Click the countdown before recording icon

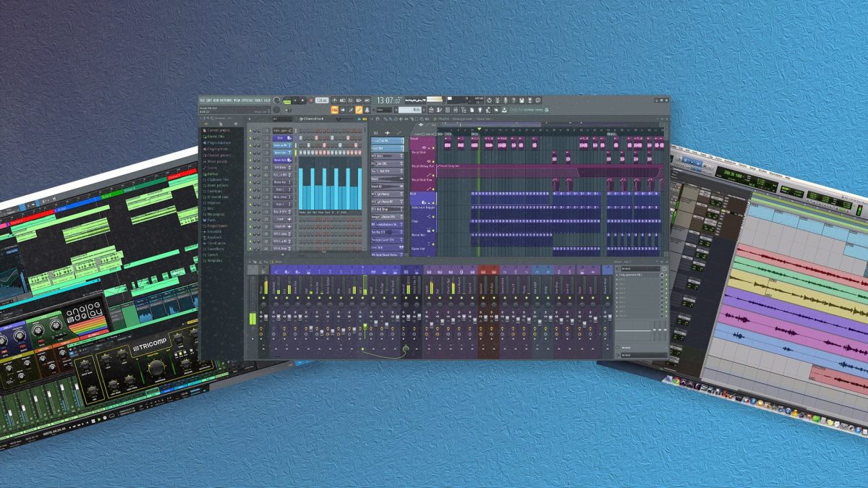(351, 100)
